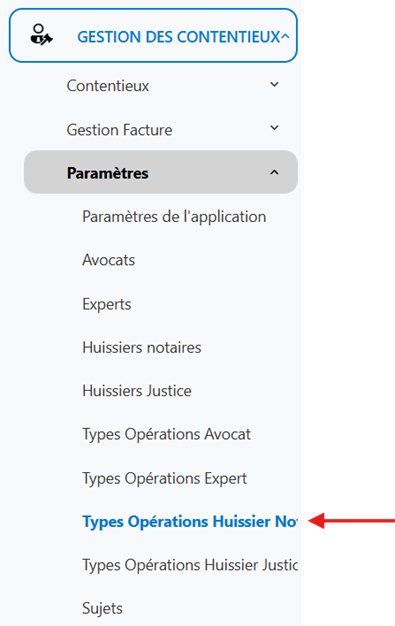
Task: Expand the Contentieux submenu chevron
Action: tap(274, 85)
